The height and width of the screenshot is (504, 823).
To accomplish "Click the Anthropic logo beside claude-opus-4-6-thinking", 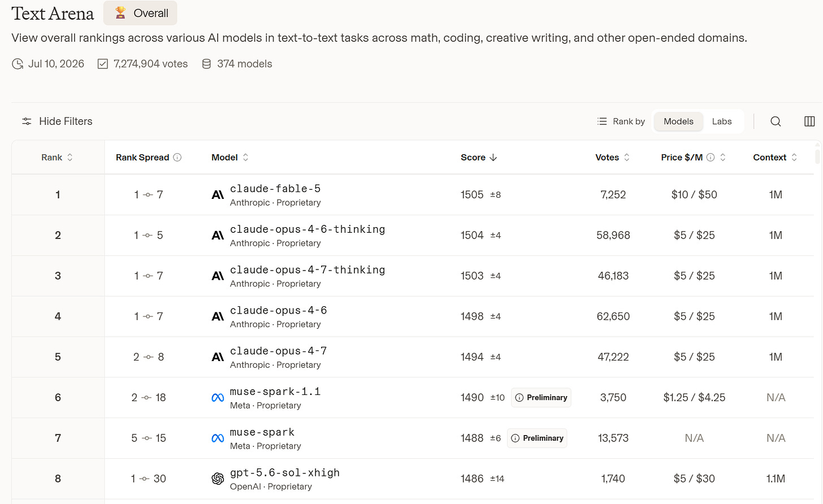I will (218, 236).
